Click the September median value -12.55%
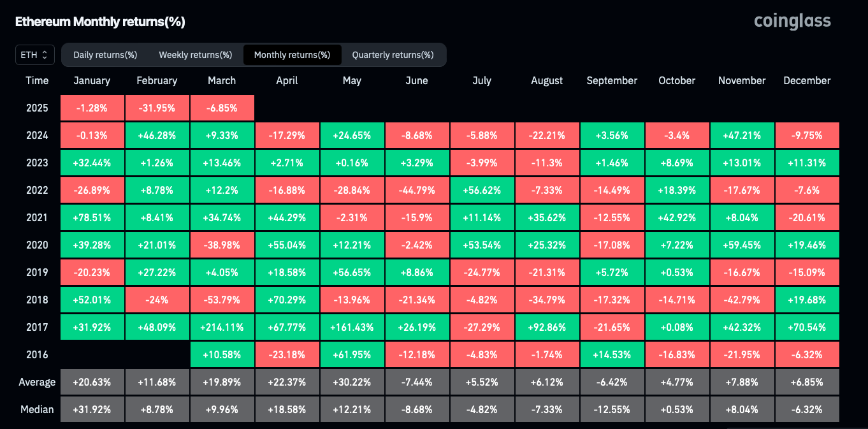Image resolution: width=868 pixels, height=429 pixels. pyautogui.click(x=612, y=409)
